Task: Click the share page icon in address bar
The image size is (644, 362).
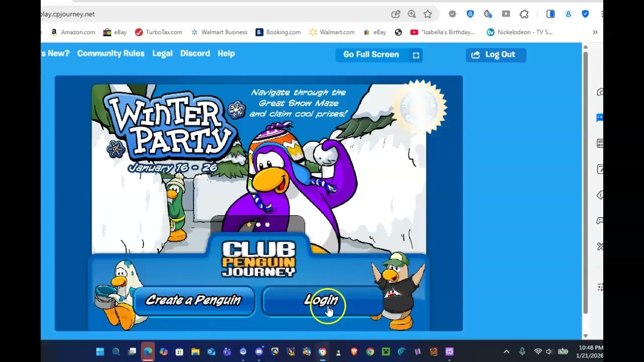Action: (396, 14)
